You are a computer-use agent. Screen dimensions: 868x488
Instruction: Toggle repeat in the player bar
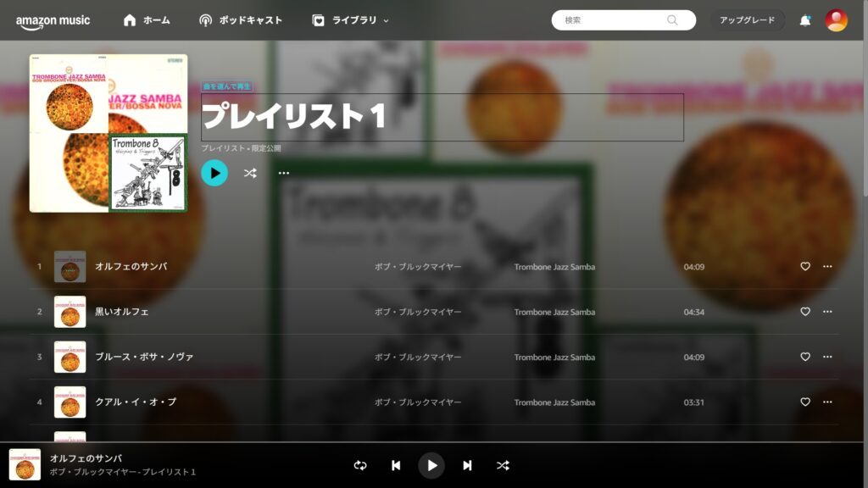point(360,465)
